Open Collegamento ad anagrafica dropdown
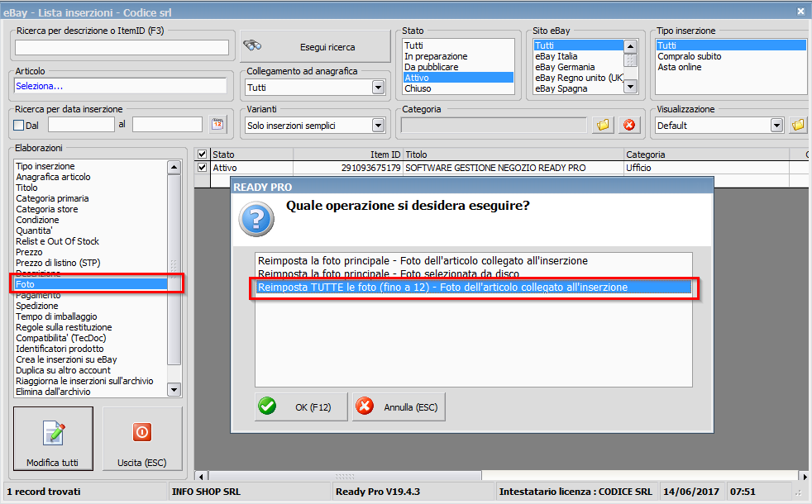Screen dimensions: 812x504 coord(378,88)
